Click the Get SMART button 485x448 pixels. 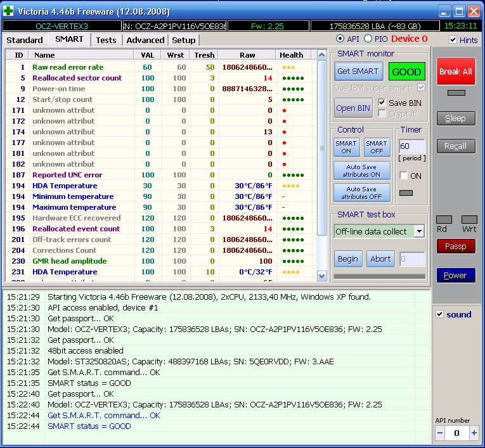pyautogui.click(x=358, y=72)
